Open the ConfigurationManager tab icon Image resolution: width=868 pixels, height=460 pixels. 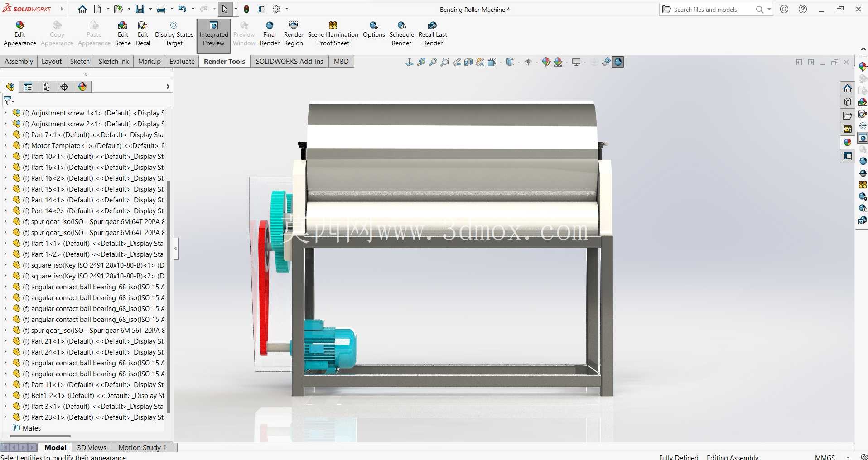tap(46, 87)
